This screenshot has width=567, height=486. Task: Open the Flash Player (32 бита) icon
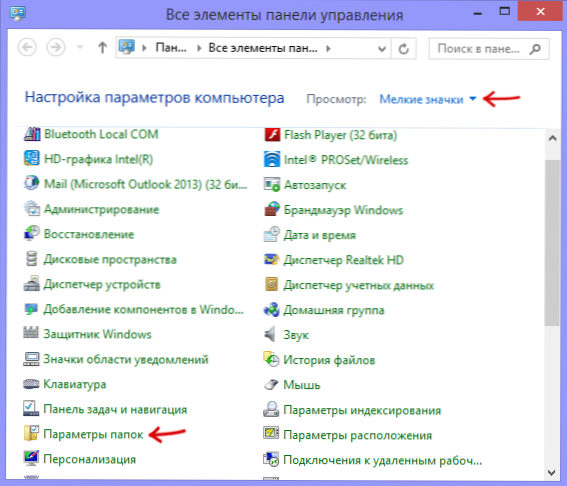pos(272,135)
